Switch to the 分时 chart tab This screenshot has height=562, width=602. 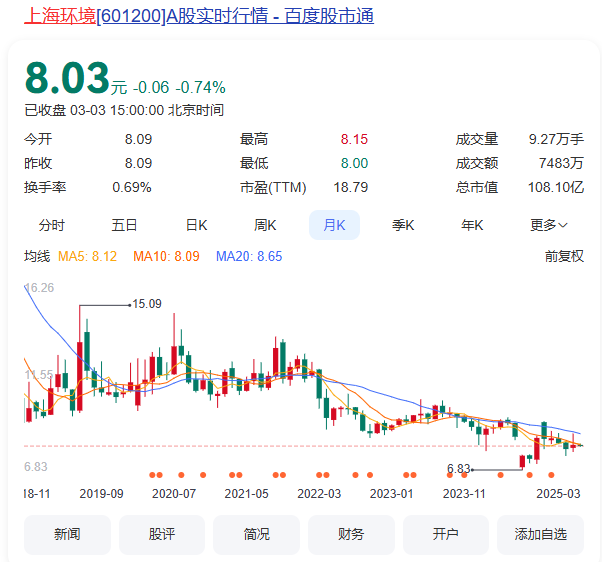52,225
